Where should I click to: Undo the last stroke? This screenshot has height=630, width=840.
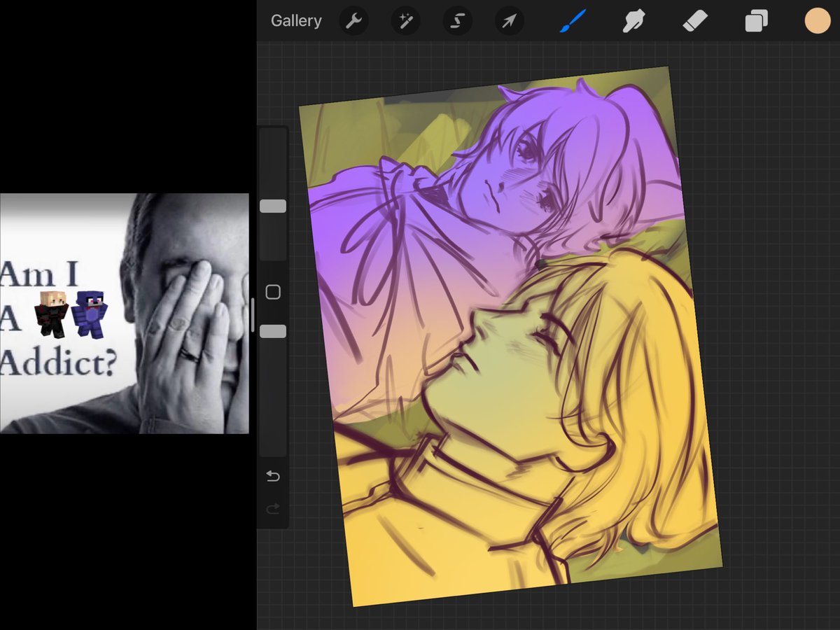point(273,477)
